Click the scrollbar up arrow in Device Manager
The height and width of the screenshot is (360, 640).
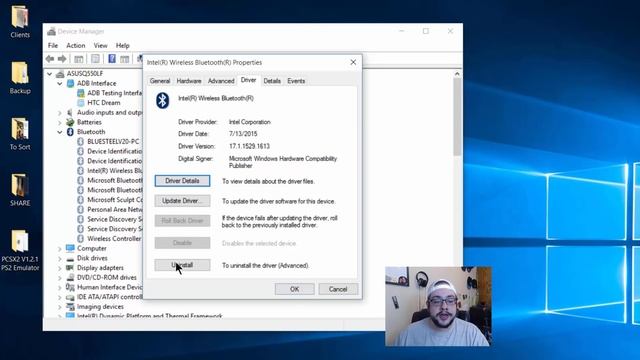(x=457, y=74)
